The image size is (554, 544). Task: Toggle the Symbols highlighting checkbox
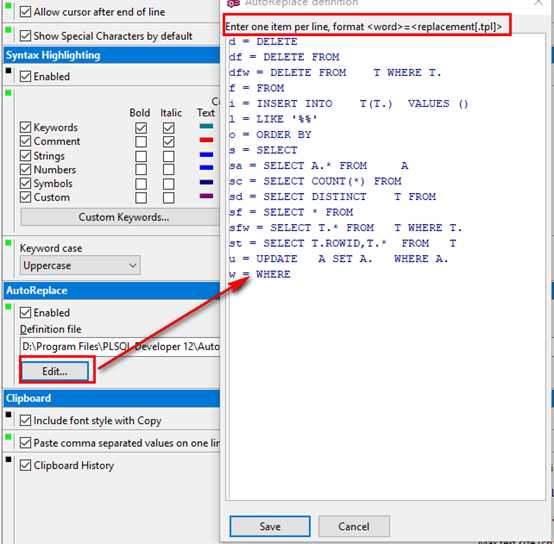[25, 183]
